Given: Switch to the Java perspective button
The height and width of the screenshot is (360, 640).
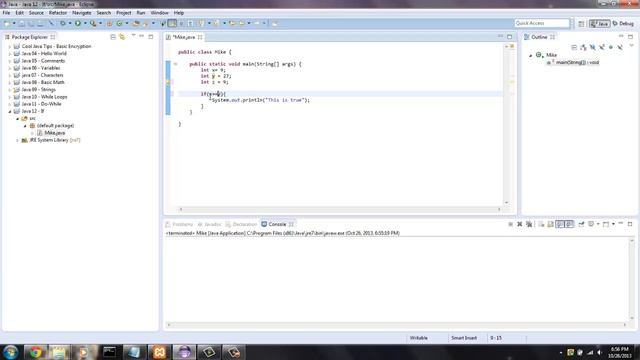Looking at the screenshot, I should coord(599,24).
